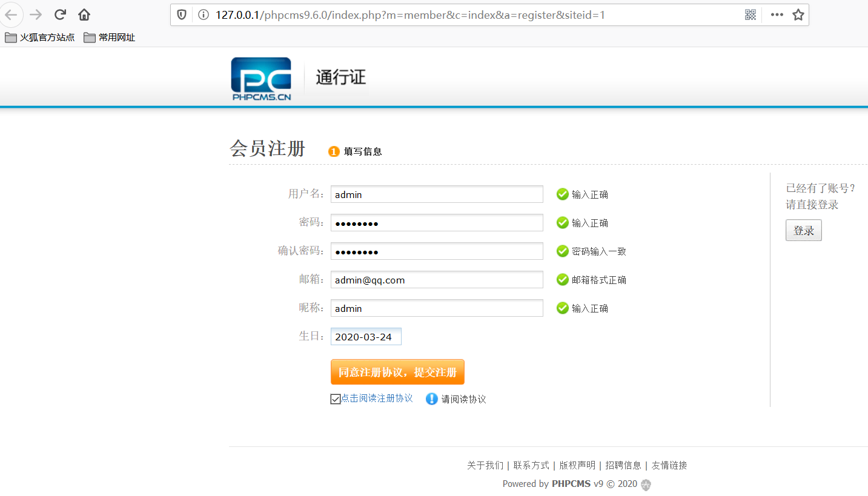This screenshot has height=496, width=868.
Task: Click the 密码输入一致 validation message
Action: pyautogui.click(x=599, y=251)
